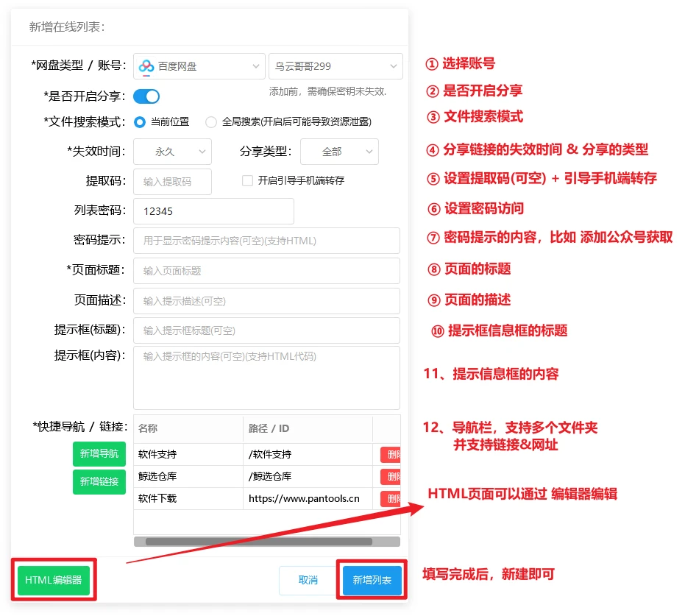
Task: Open the 失效时间 永久 dropdown
Action: (x=172, y=152)
